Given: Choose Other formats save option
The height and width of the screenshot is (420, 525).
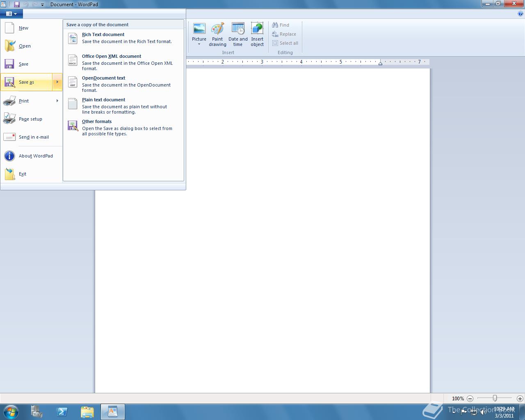Looking at the screenshot, I should pyautogui.click(x=123, y=127).
